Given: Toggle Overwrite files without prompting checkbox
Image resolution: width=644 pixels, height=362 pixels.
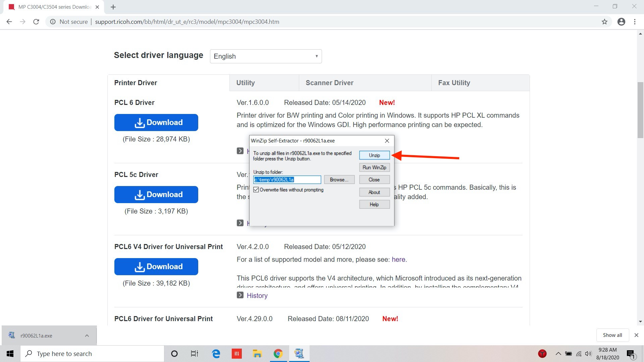Looking at the screenshot, I should (x=256, y=190).
